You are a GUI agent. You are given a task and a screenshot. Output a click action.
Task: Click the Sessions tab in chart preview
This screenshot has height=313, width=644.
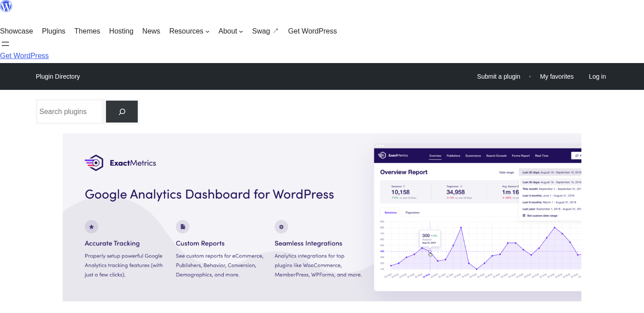click(390, 212)
